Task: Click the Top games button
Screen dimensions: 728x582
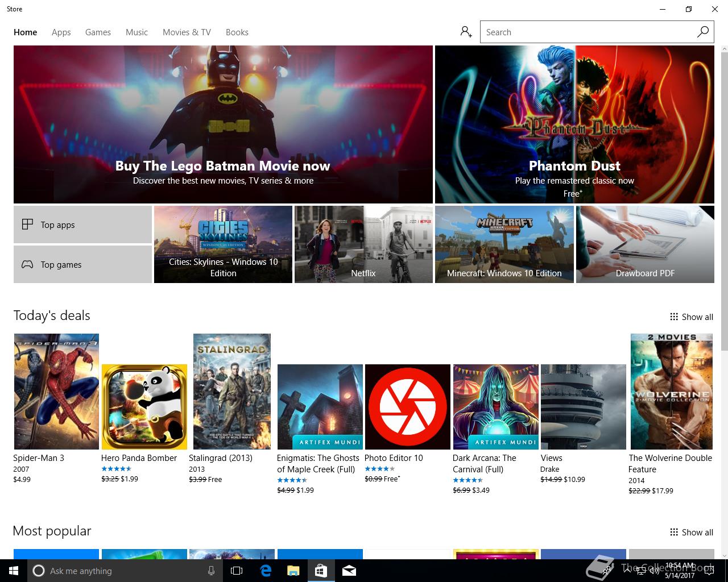Action: point(82,264)
